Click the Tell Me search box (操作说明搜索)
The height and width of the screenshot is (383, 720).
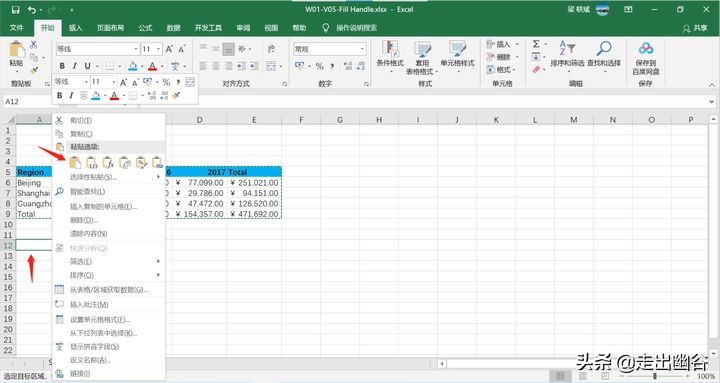(350, 28)
